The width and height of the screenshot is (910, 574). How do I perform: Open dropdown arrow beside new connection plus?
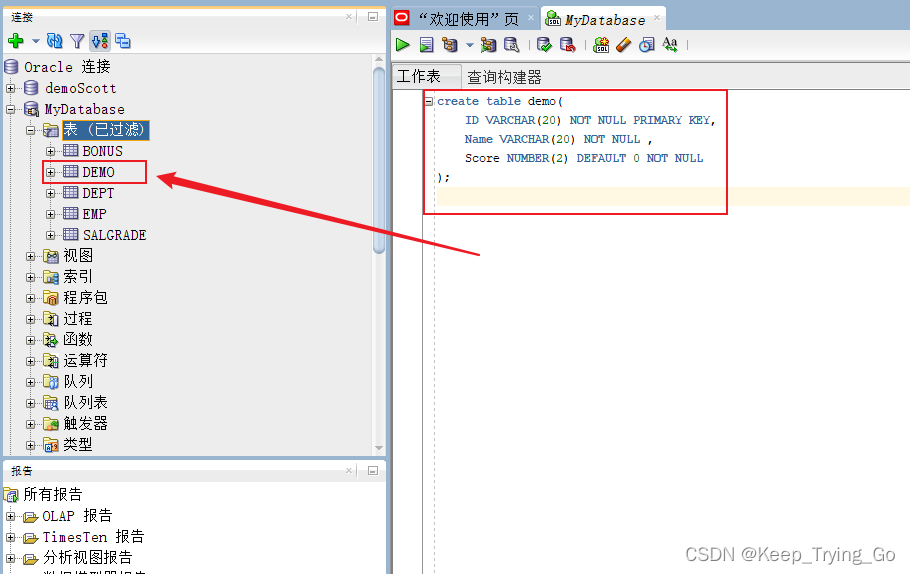pyautogui.click(x=35, y=41)
